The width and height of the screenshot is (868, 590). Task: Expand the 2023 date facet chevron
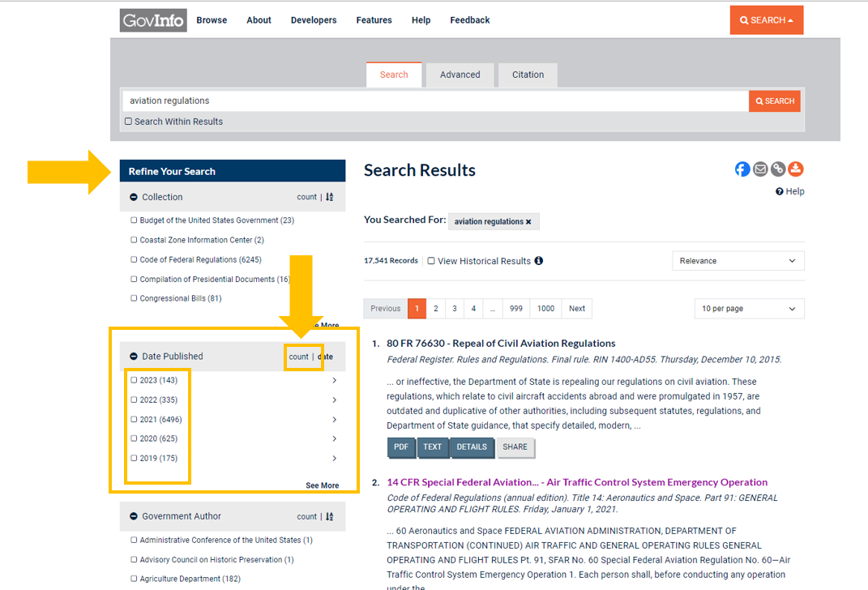point(333,380)
